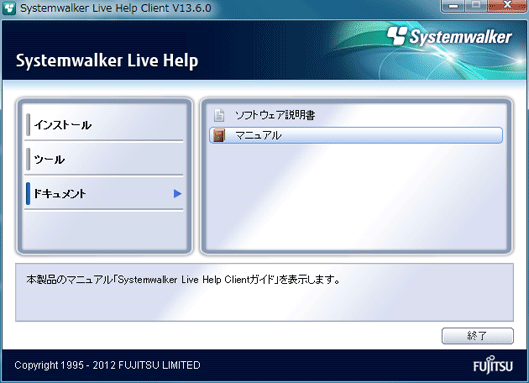Open the ソフトウェア説明書 document icon

(x=219, y=115)
